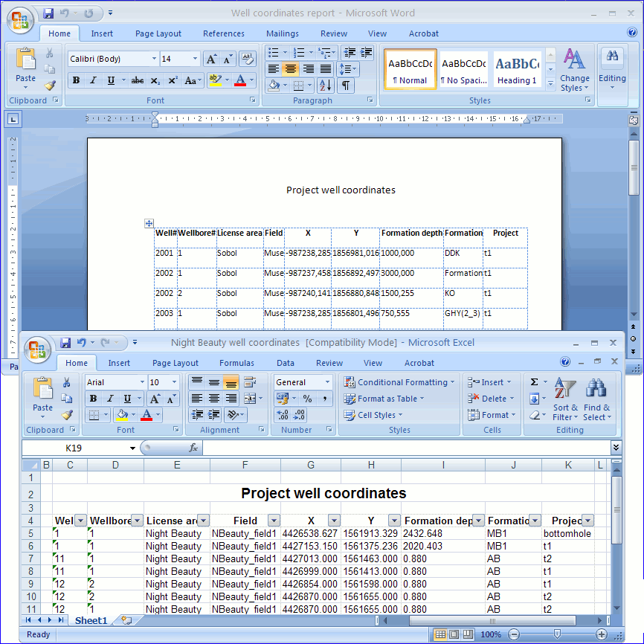
Task: Click Cell Styles in Excel ribbon
Action: pos(373,415)
